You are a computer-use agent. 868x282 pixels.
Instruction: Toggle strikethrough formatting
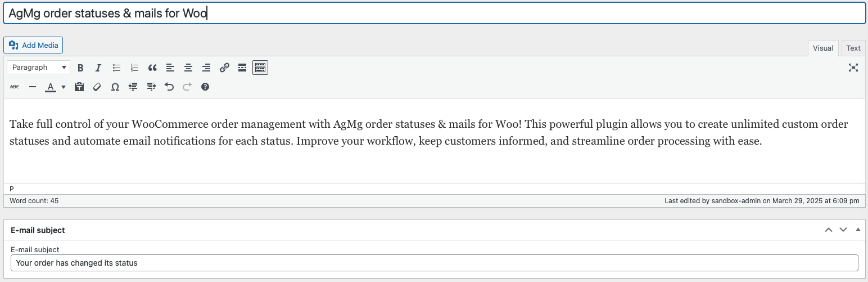pyautogui.click(x=15, y=87)
